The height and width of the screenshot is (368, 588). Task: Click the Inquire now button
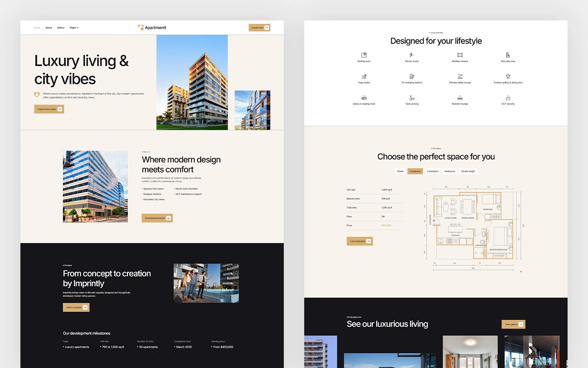click(x=259, y=28)
